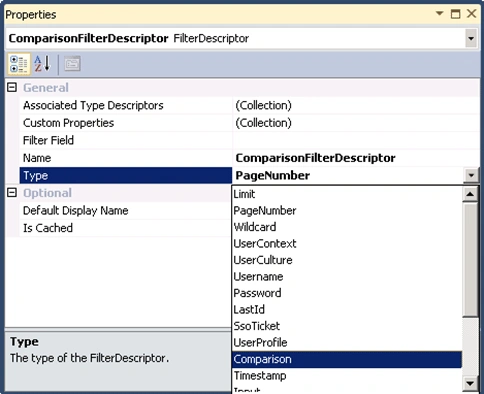Select the Custom Properties row
The width and height of the screenshot is (484, 394).
(x=126, y=123)
